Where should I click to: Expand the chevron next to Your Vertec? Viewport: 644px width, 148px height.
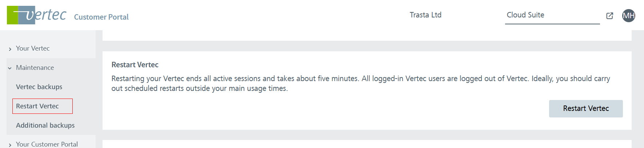tap(10, 49)
